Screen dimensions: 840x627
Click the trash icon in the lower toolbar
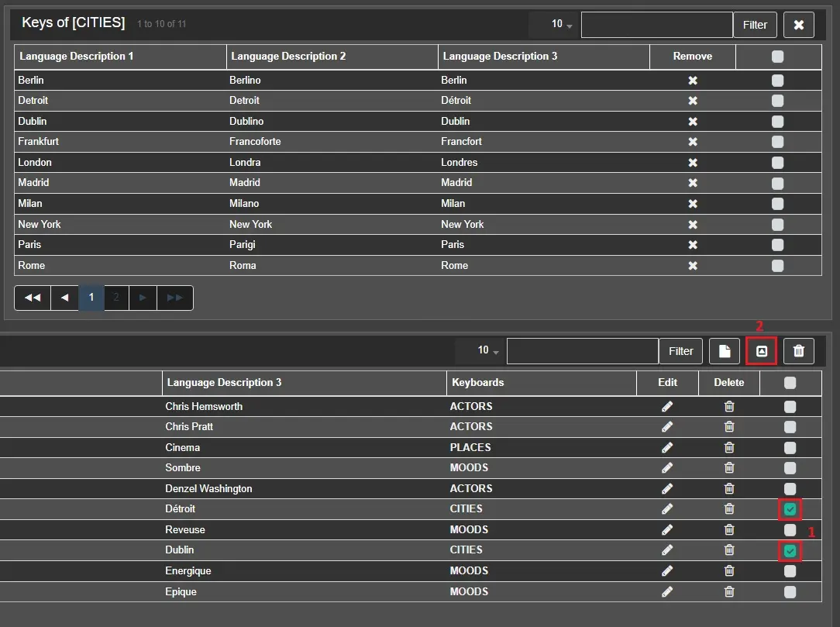tap(798, 351)
